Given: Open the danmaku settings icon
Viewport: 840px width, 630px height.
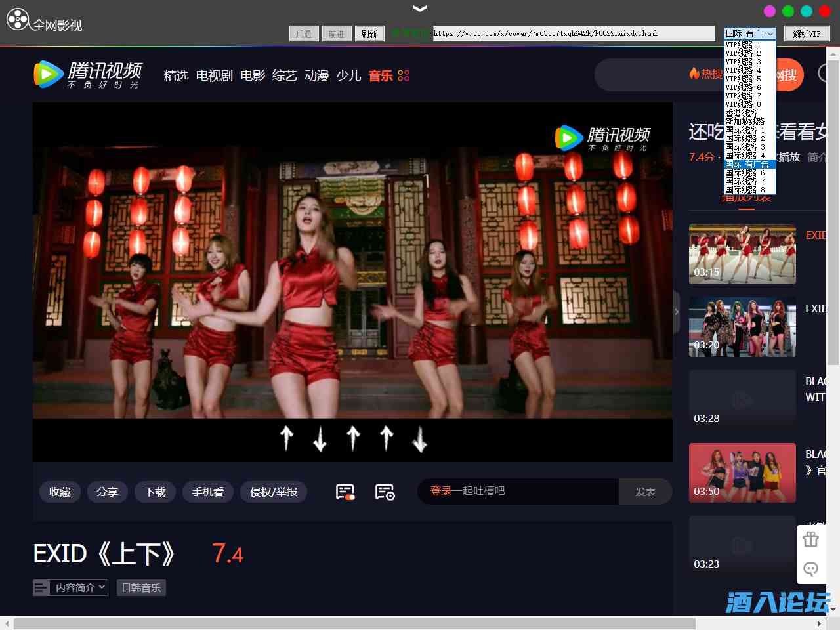Looking at the screenshot, I should (385, 492).
